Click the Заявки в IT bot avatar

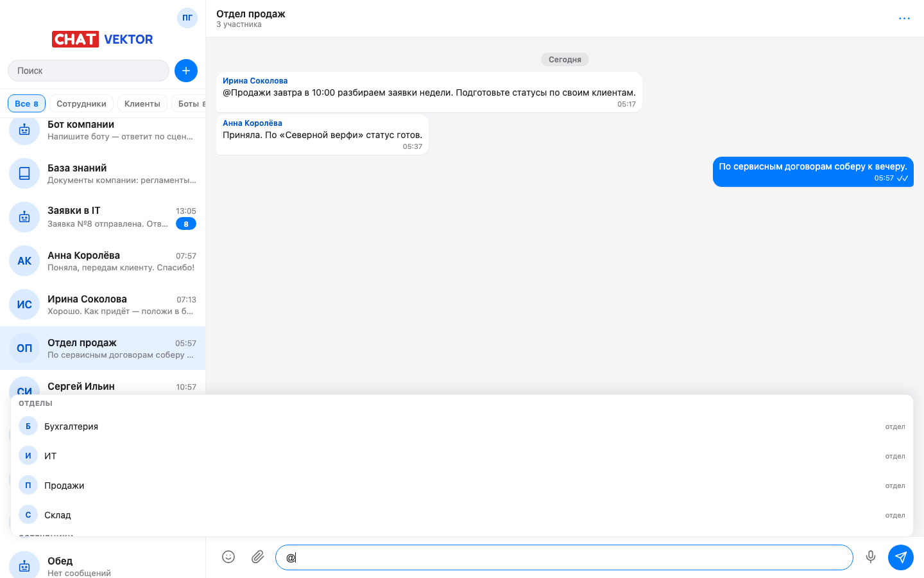[x=24, y=217]
